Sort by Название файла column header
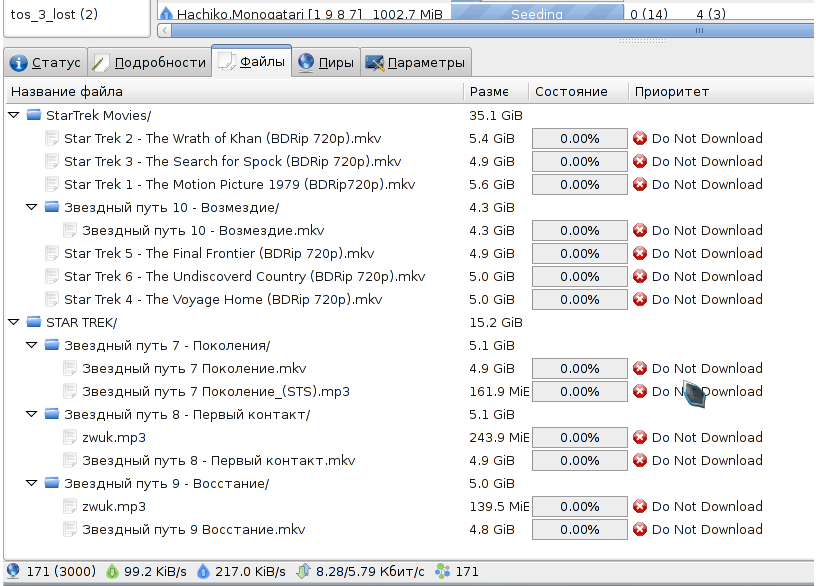Screen dimensions: 816x586 [x=234, y=92]
